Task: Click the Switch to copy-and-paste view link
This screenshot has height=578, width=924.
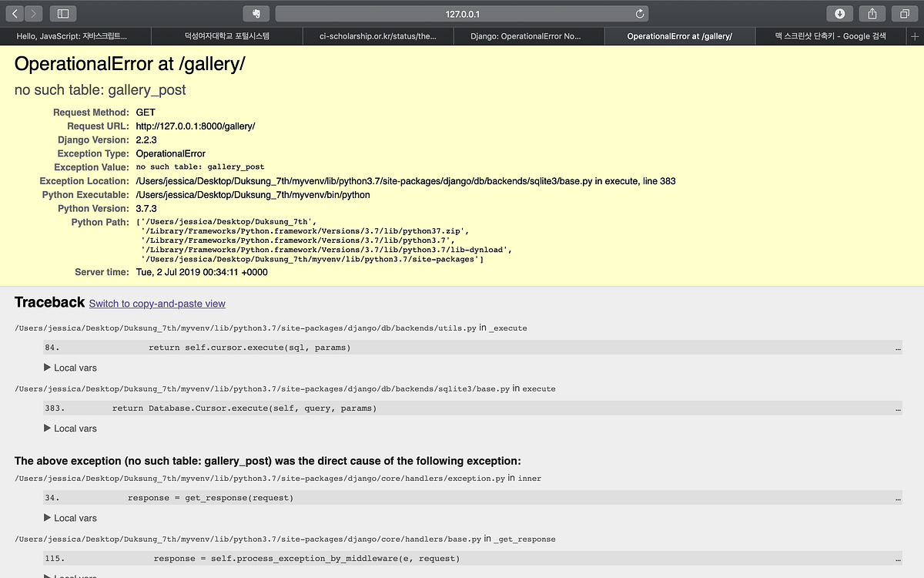Action: coord(156,304)
